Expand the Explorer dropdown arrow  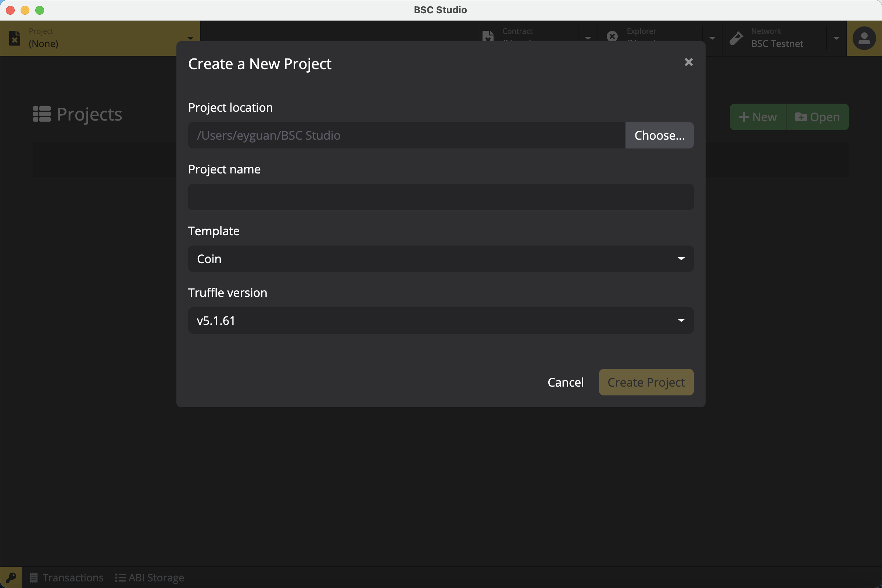[712, 38]
